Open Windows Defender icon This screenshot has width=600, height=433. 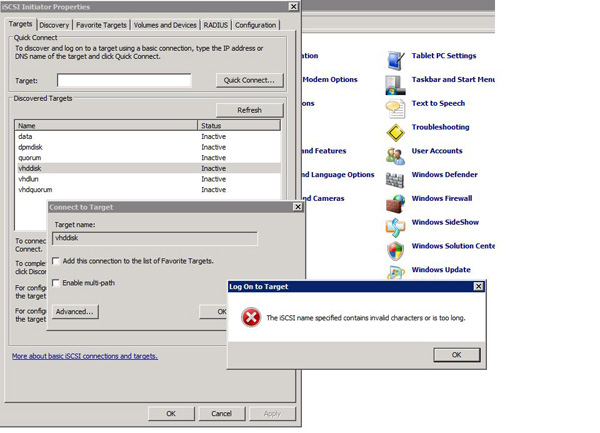pos(395,180)
